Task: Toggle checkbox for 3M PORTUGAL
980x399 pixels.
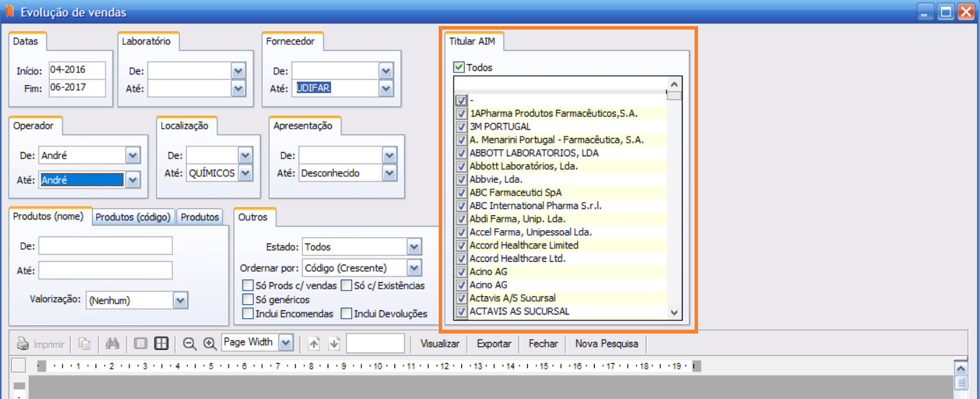Action: 462,127
